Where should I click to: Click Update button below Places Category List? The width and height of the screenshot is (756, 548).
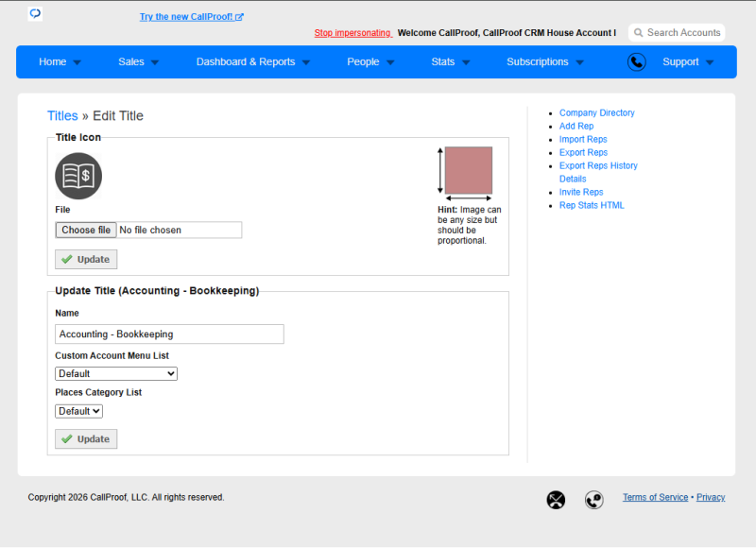click(x=86, y=439)
